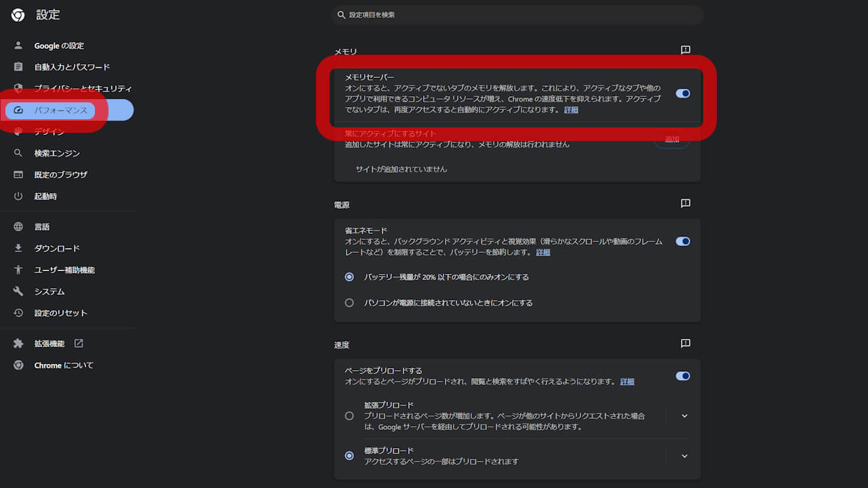Screen dimensions: 868x488
Task: Collapse the 標準プリロード details chevron
Action: coord(684,455)
